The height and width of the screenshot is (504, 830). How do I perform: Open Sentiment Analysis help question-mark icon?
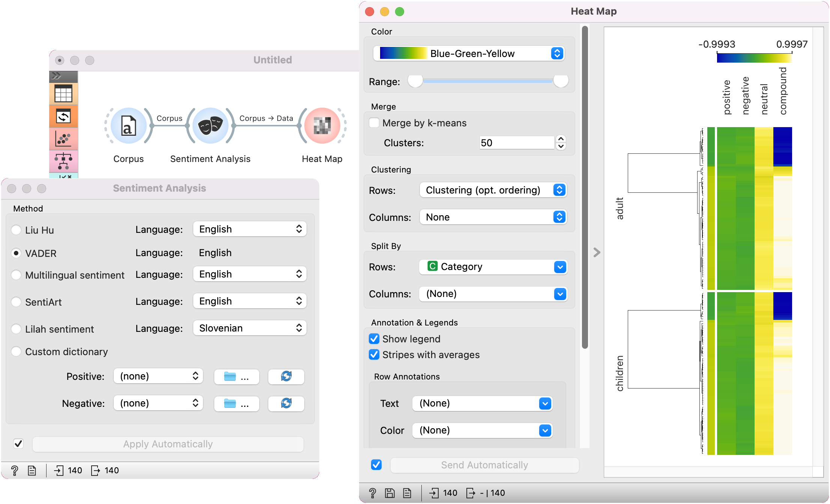click(15, 470)
